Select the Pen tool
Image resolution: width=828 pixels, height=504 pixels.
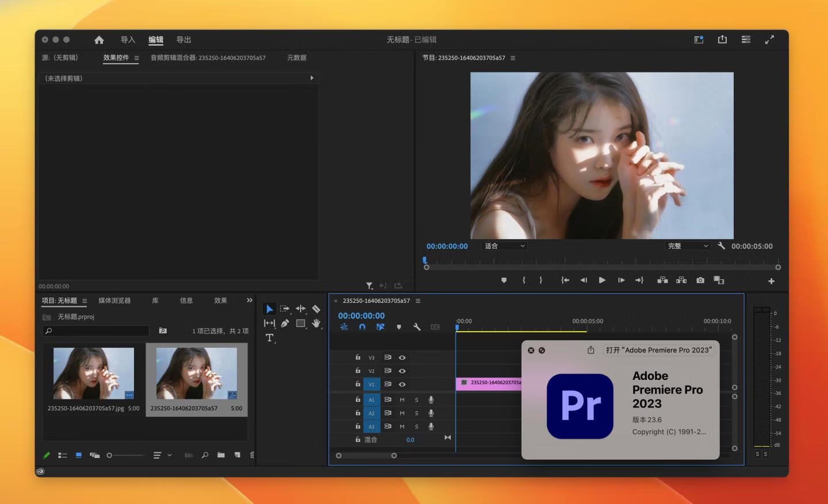point(285,324)
